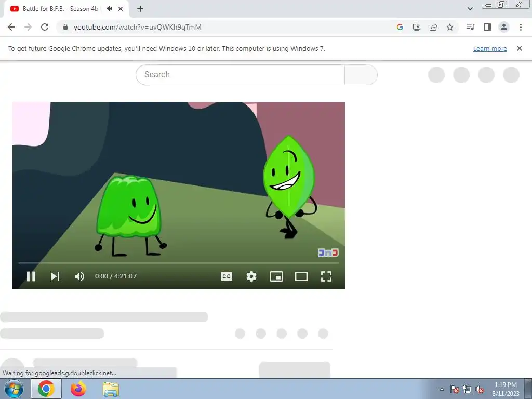Screen dimensions: 532x399
Task: Show hidden system tray icons
Action: tap(442, 389)
